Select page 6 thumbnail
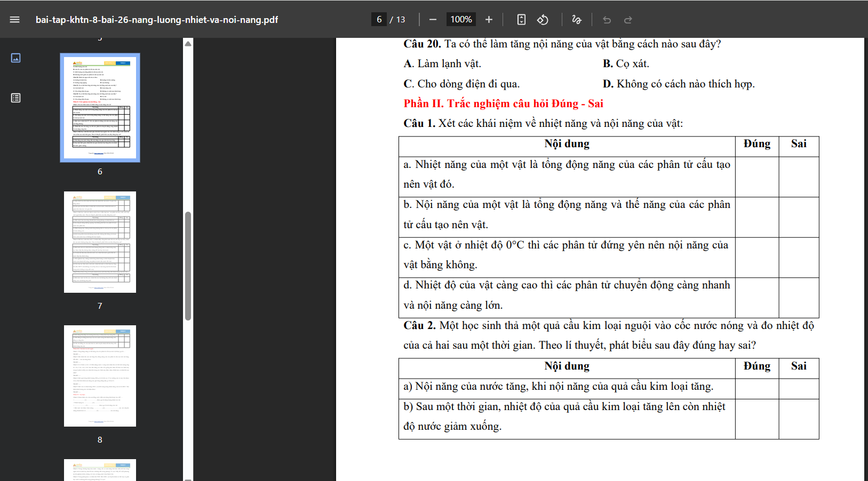Viewport: 868px width, 481px height. point(100,108)
